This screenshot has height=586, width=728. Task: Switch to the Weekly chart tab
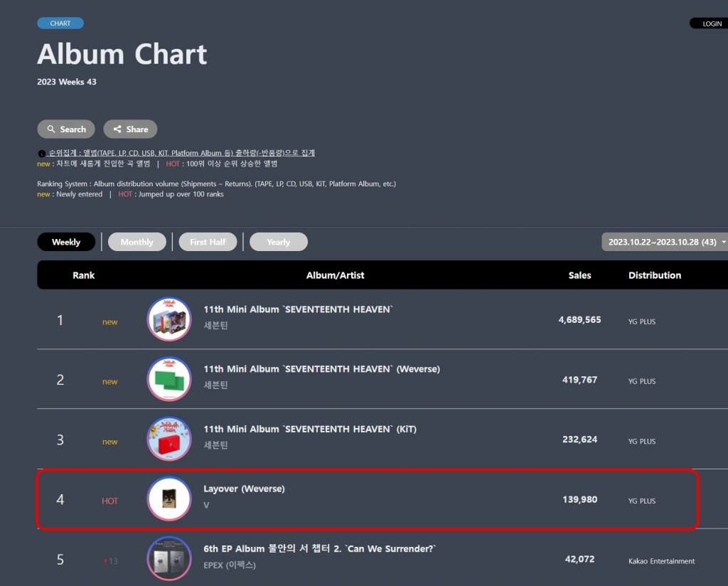[66, 242]
